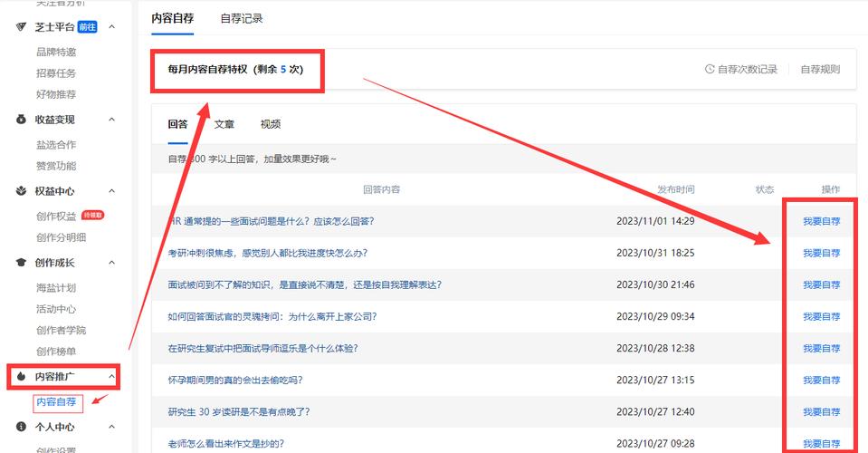Click 我要自荐 for the 2023/10/29 09:34 answer

822,316
